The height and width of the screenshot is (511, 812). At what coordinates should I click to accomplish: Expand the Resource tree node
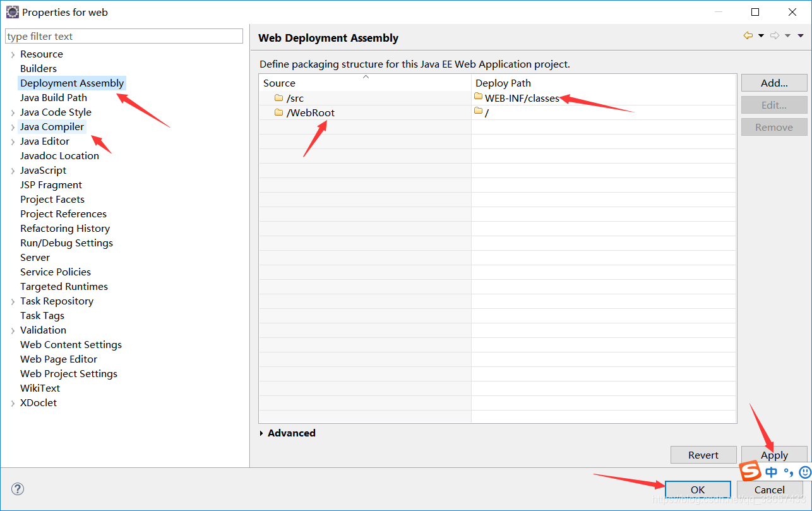point(13,54)
